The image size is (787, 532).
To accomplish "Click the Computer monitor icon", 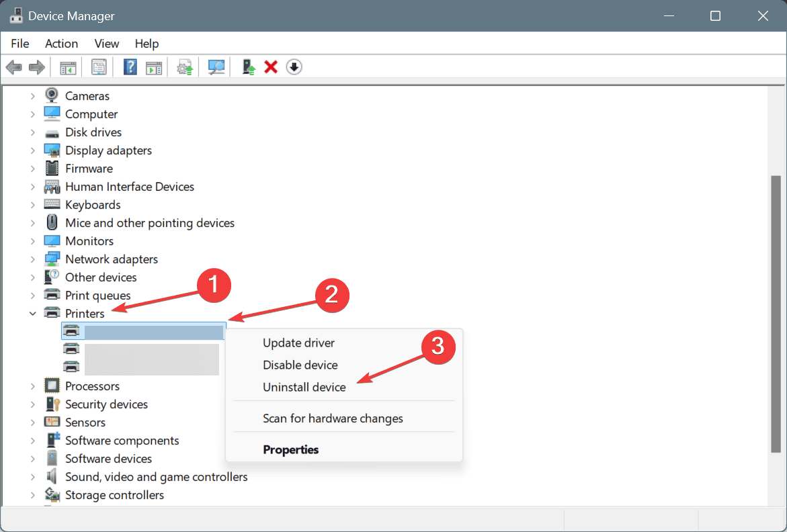I will pos(52,114).
